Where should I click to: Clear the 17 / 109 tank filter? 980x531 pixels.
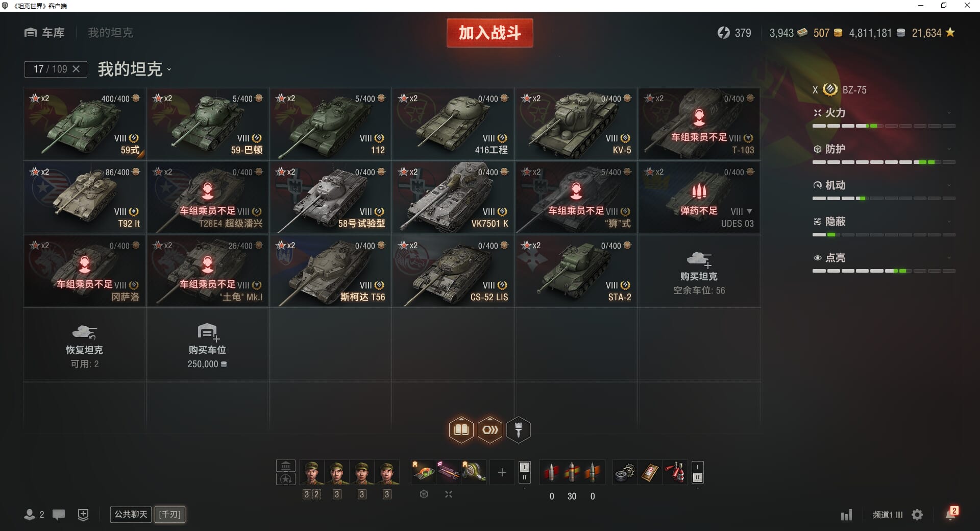point(76,69)
